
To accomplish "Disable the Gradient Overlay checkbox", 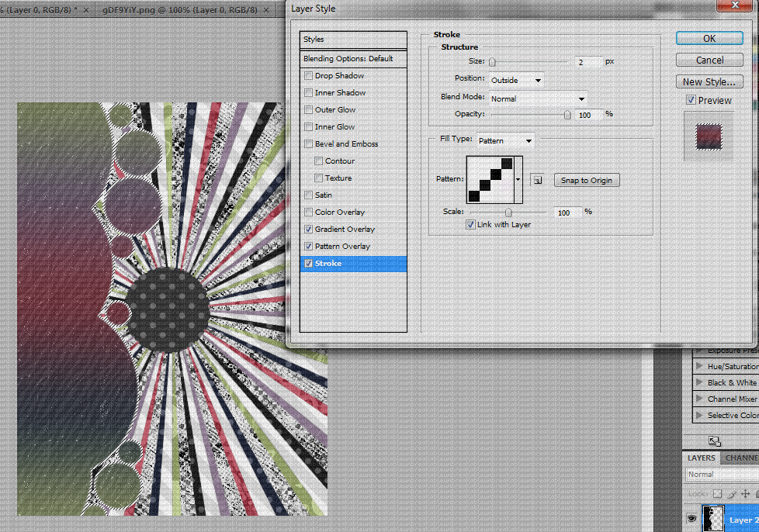I will click(308, 230).
